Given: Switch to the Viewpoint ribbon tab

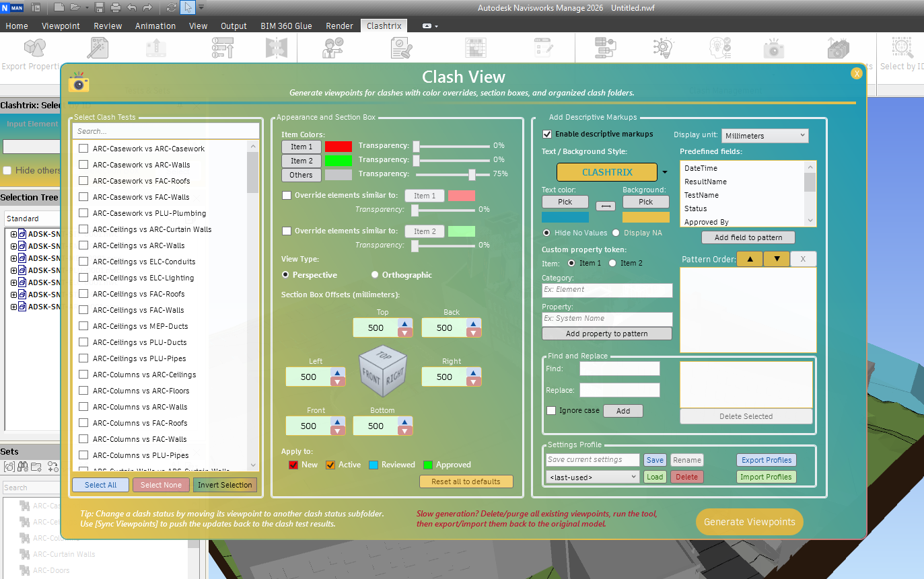Looking at the screenshot, I should click(61, 26).
